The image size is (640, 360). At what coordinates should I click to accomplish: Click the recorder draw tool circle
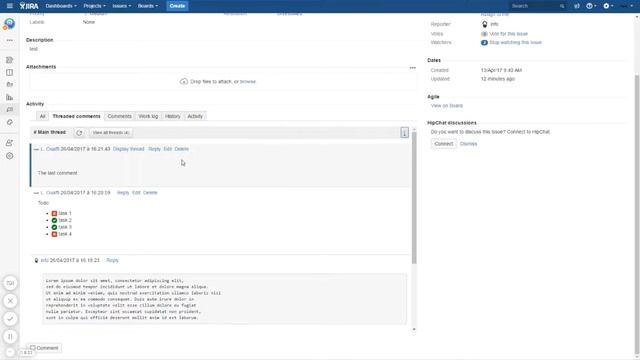coord(10,283)
